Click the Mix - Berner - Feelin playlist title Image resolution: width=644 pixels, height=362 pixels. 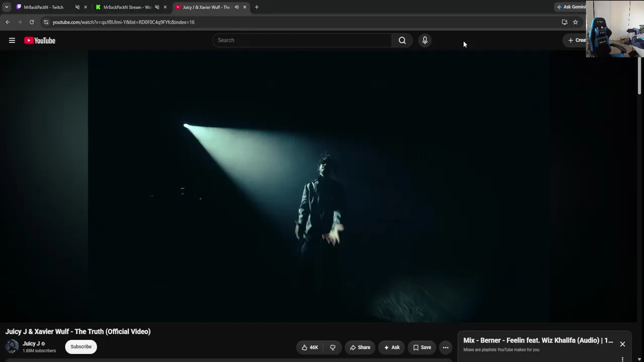pos(538,340)
